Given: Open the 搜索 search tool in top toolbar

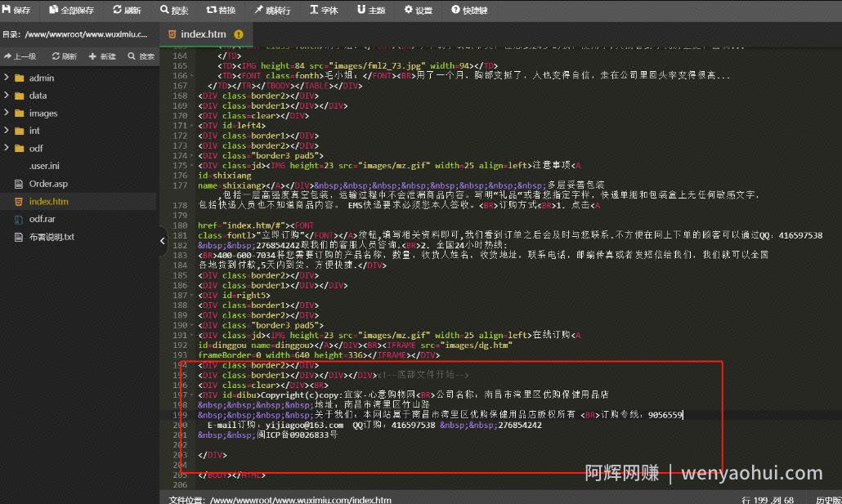Looking at the screenshot, I should point(174,10).
